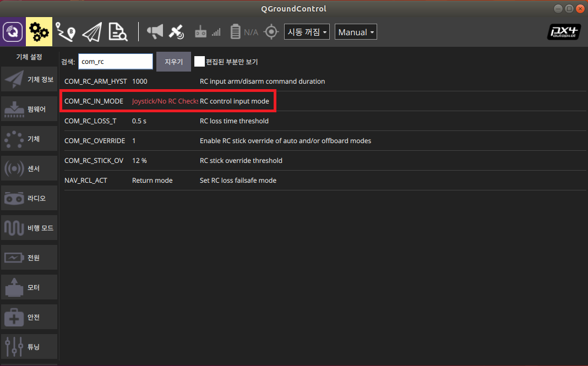Open the 센서 sensors page
Image resolution: width=588 pixels, height=366 pixels.
pyautogui.click(x=29, y=168)
